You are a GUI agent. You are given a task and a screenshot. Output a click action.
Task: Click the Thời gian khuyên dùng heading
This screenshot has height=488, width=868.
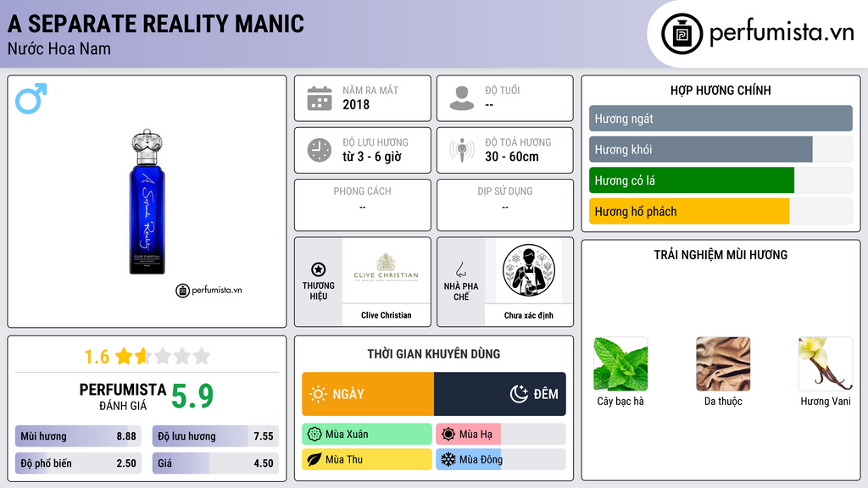click(x=434, y=354)
